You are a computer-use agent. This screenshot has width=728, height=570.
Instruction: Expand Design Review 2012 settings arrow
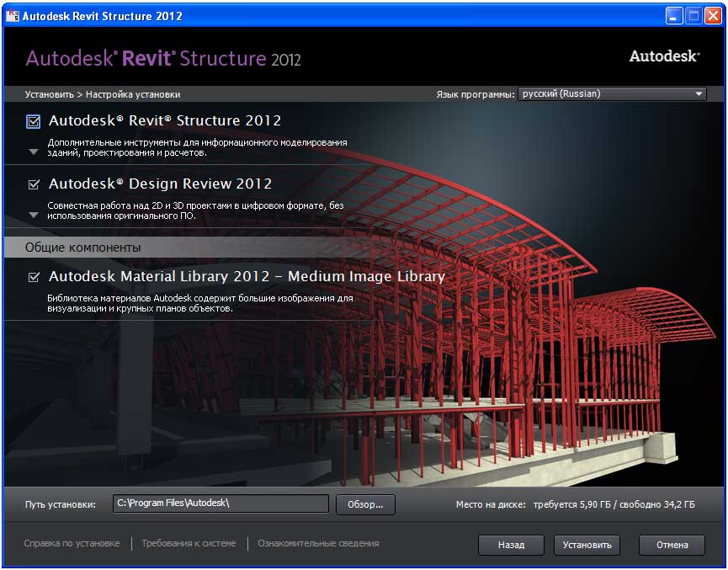point(34,215)
